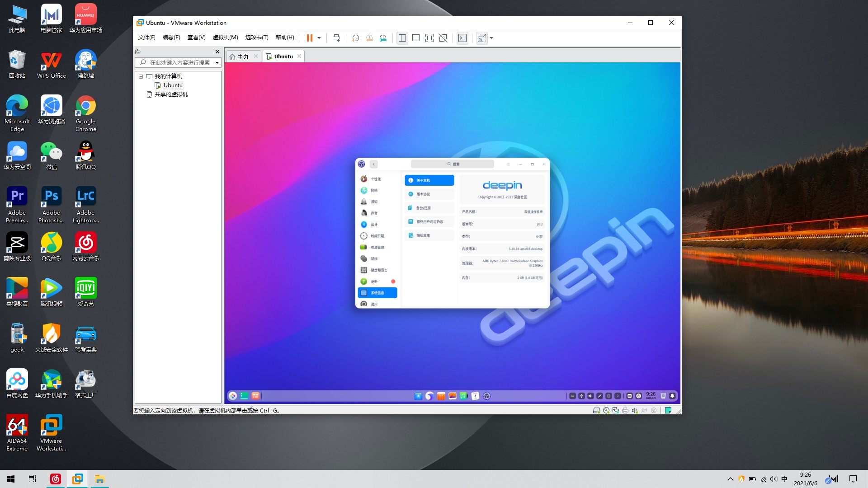Open the 帮助(H) menu
The width and height of the screenshot is (868, 488).
[x=285, y=38]
